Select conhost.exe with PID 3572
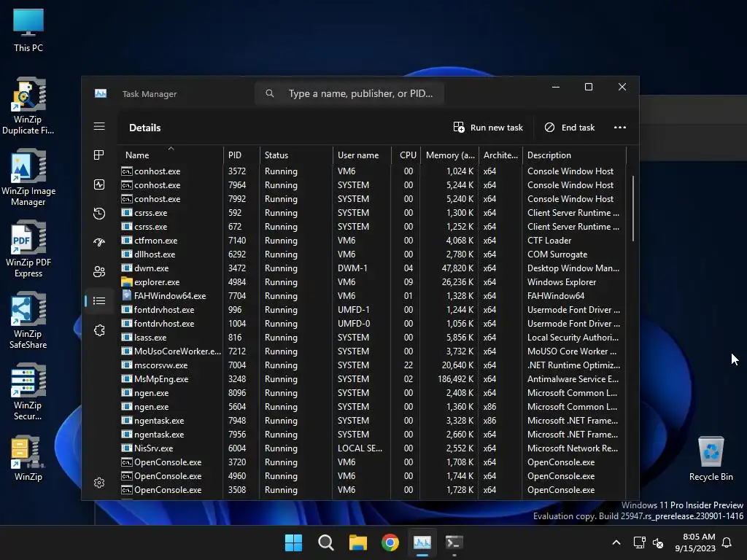The width and height of the screenshot is (747, 560). tap(371, 171)
